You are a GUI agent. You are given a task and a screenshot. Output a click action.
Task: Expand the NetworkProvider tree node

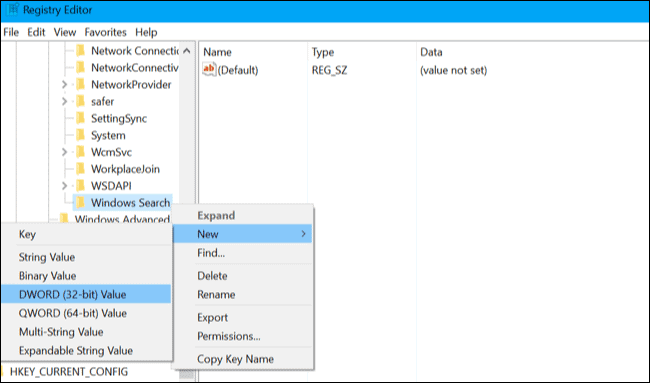[x=64, y=85]
